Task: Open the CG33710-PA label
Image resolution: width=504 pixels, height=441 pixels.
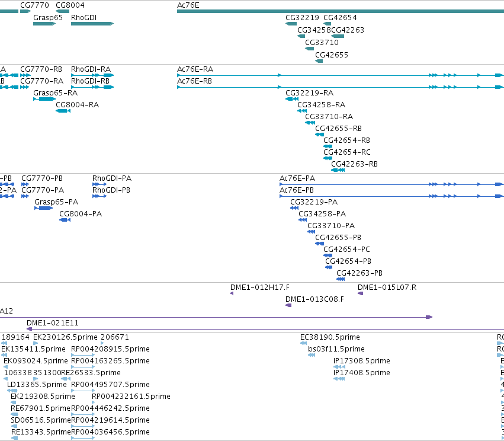Action: [331, 225]
